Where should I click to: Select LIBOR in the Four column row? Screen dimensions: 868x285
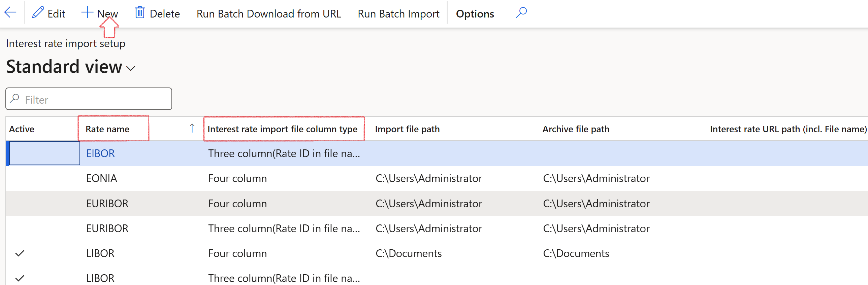[x=100, y=253]
